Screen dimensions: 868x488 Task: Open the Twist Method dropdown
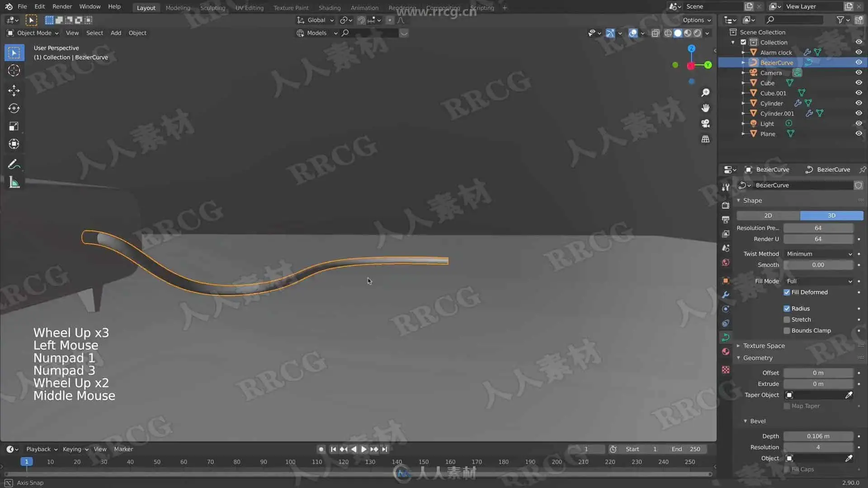[x=818, y=254]
